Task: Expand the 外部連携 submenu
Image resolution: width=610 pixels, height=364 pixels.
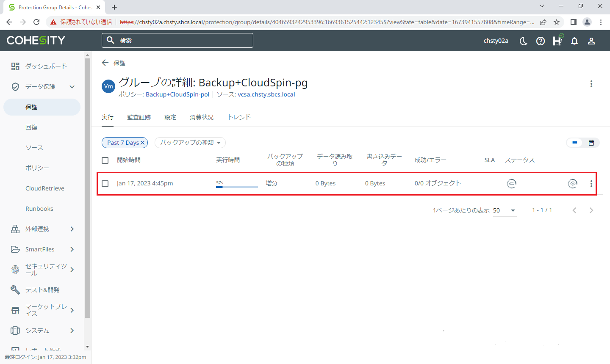Action: (x=72, y=229)
